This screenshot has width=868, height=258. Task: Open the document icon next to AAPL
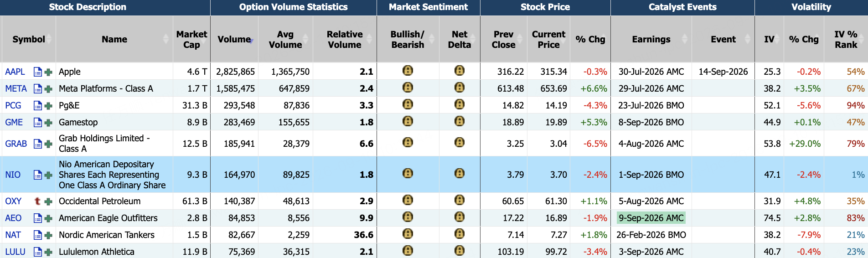pos(38,72)
